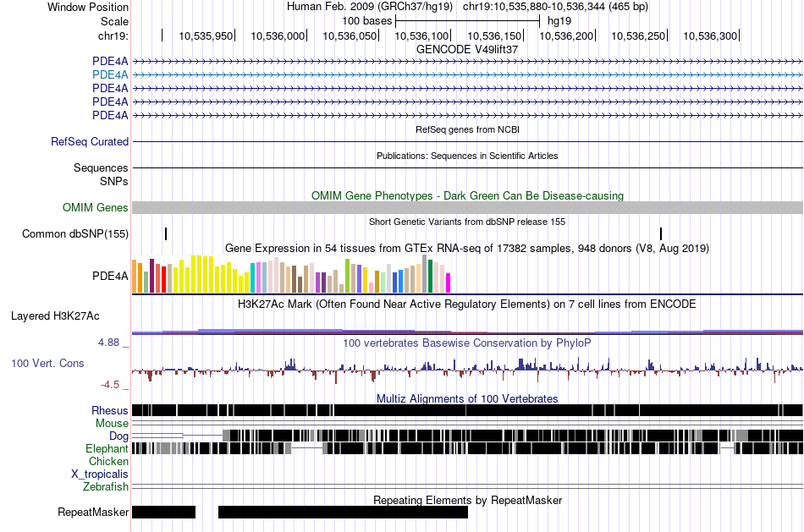This screenshot has width=804, height=532.
Task: Click the dbSNP variant tick before 10,535,950
Action: (166, 233)
